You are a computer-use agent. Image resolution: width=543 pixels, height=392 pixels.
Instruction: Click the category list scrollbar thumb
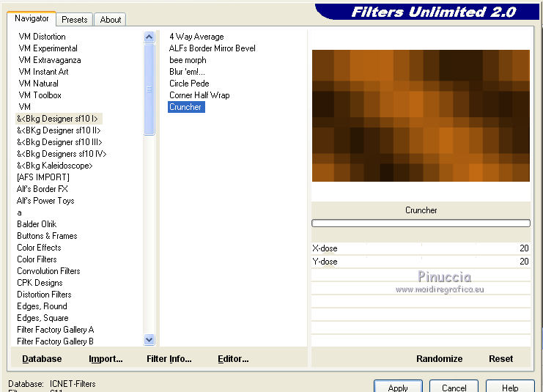149,89
